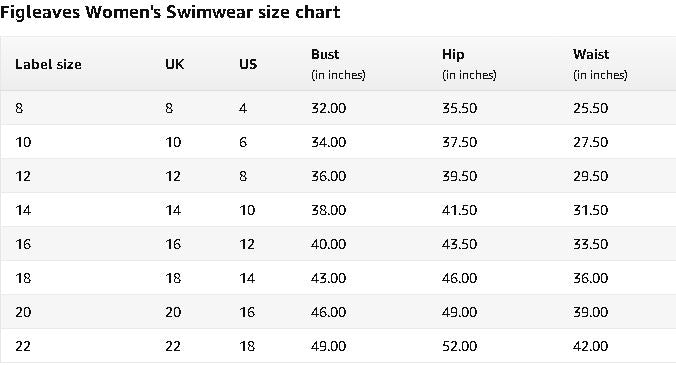
Task: Click label size 8 cell
Action: (x=19, y=108)
